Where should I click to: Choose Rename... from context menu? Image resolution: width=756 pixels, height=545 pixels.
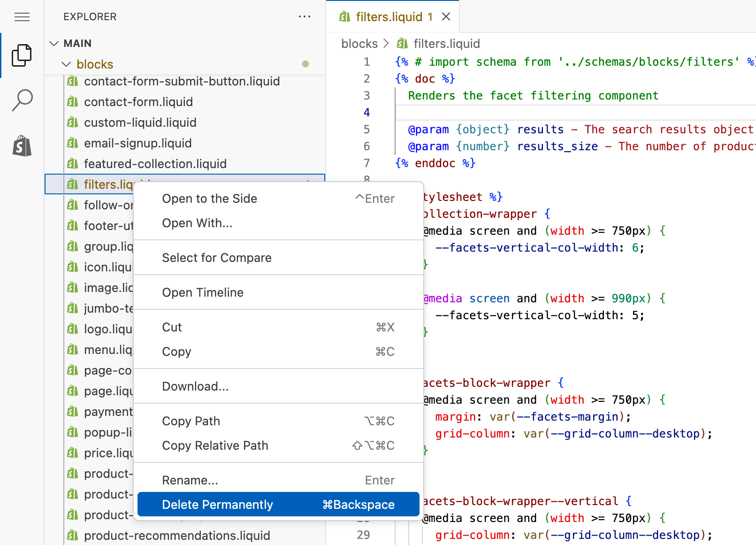[x=278, y=480]
